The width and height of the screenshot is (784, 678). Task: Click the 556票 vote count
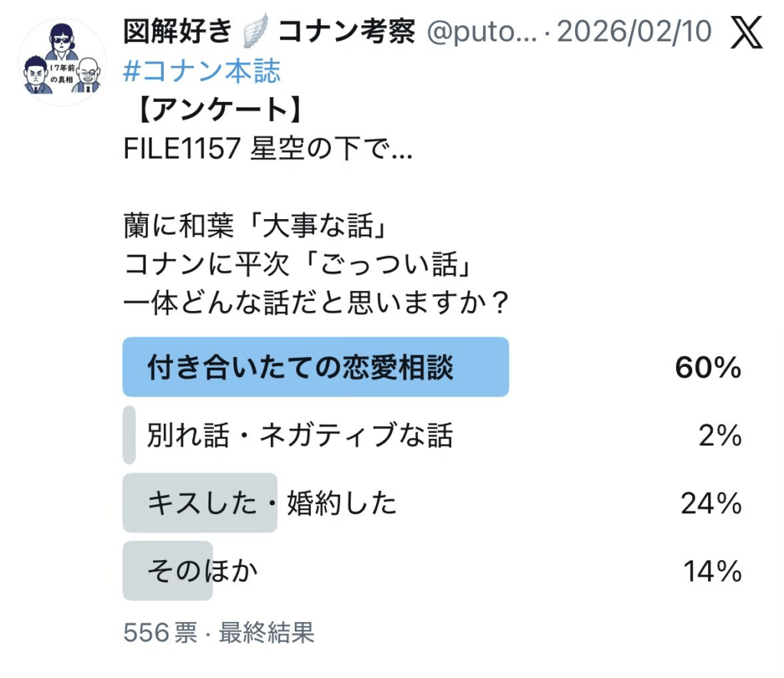[x=160, y=633]
